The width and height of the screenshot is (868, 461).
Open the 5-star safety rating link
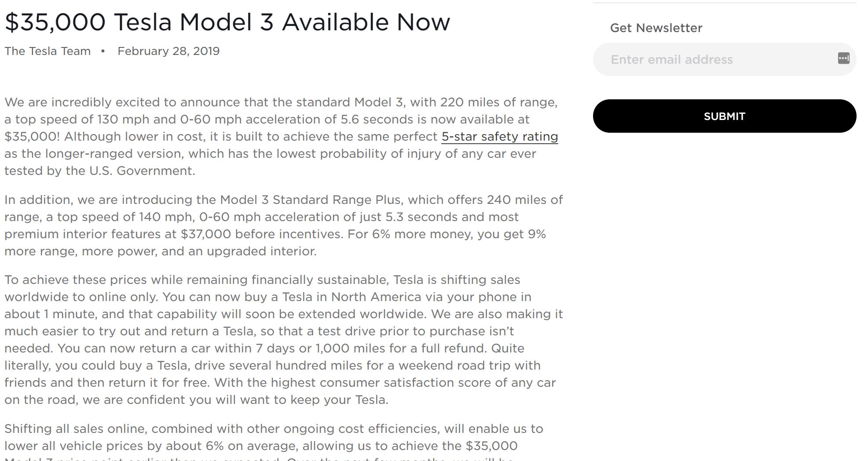pyautogui.click(x=500, y=137)
